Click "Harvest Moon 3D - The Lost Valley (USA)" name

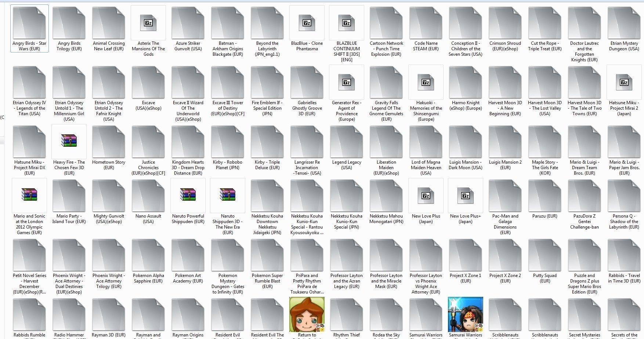[x=545, y=108]
